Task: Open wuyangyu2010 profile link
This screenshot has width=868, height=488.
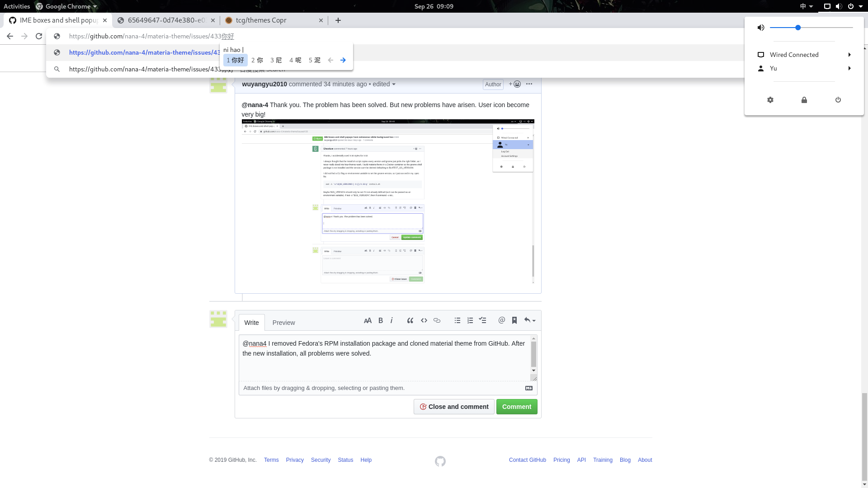Action: (x=264, y=84)
